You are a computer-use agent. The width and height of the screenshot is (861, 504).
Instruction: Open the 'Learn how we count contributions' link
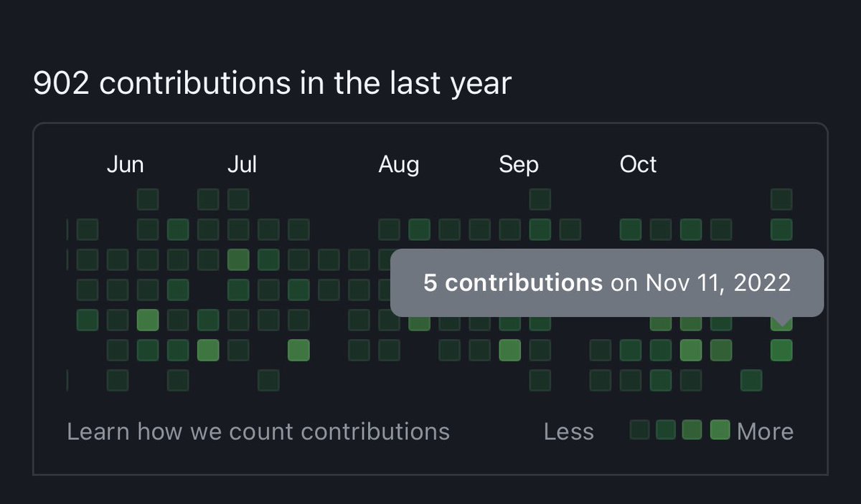click(258, 432)
